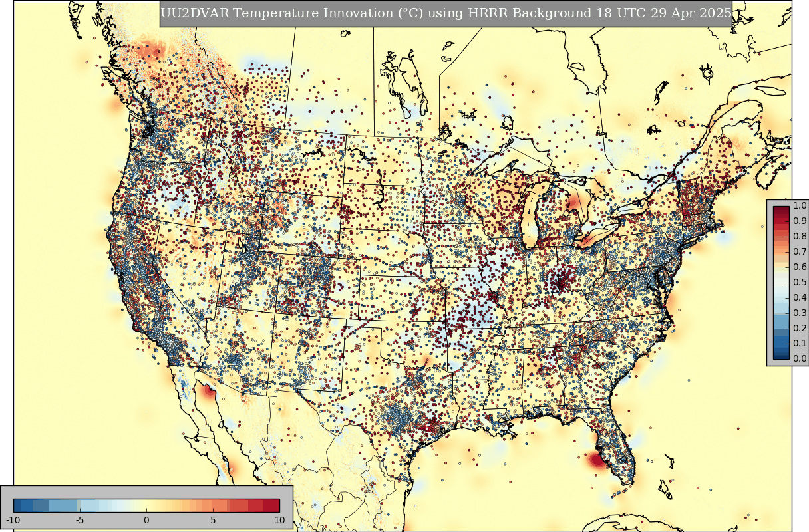Click the red hotspot at the Gulf of California head
Viewport: 809px width, 532px height.
coord(209,390)
